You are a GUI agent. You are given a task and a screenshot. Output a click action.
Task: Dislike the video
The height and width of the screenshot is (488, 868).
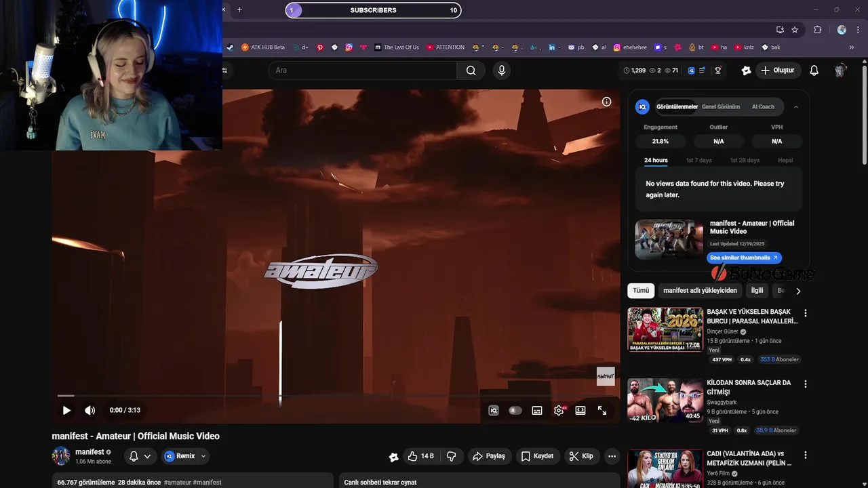[x=452, y=456]
